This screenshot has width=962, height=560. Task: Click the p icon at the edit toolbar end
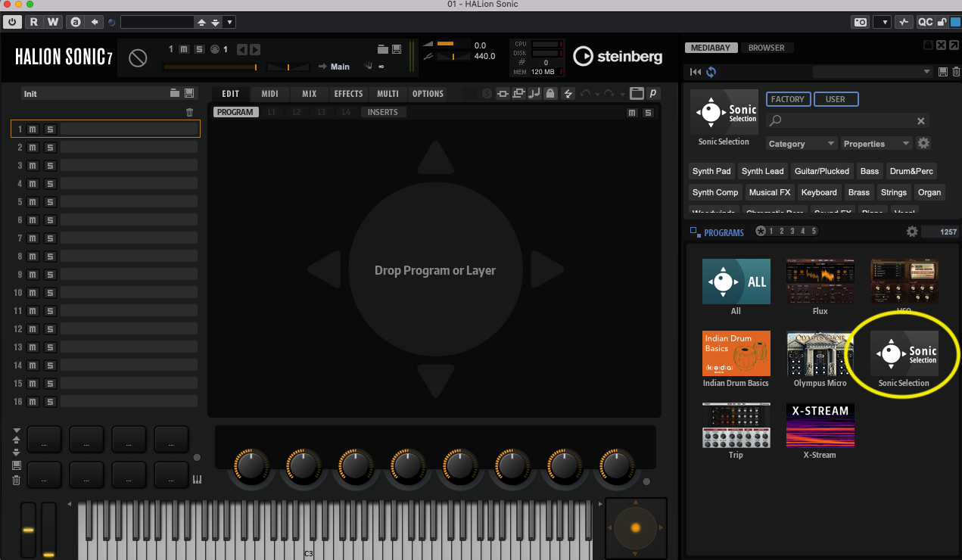pos(652,94)
